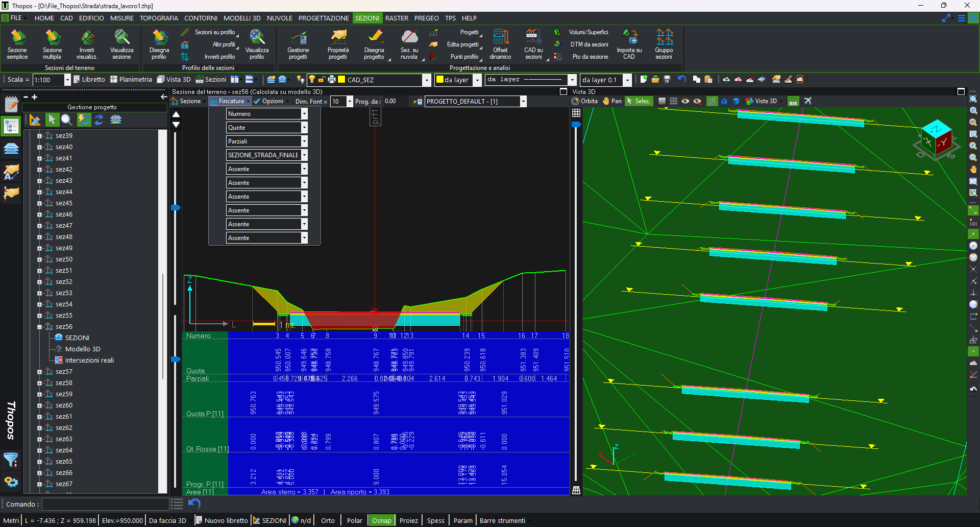
Task: Open da layer color dropdown
Action: point(477,80)
